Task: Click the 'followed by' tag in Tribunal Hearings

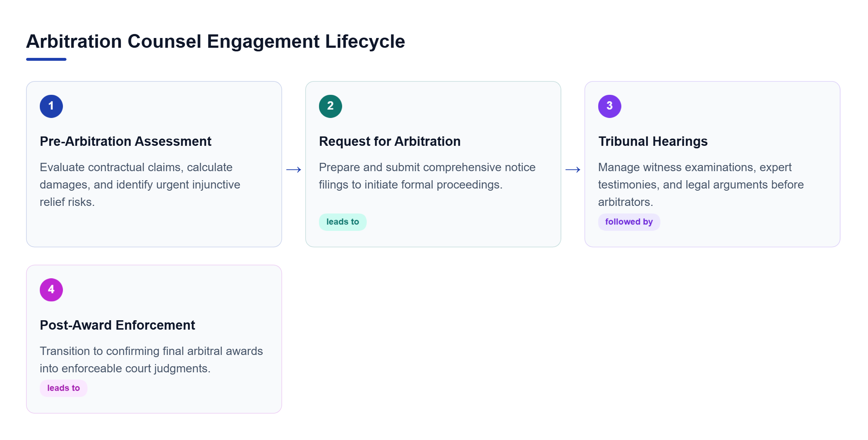Action: pyautogui.click(x=629, y=222)
